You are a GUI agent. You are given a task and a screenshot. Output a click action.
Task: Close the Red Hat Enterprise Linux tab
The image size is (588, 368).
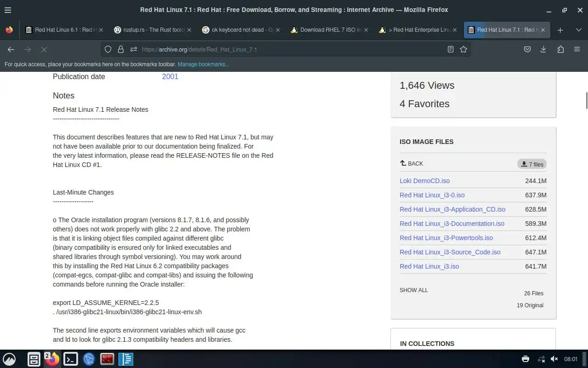(454, 30)
